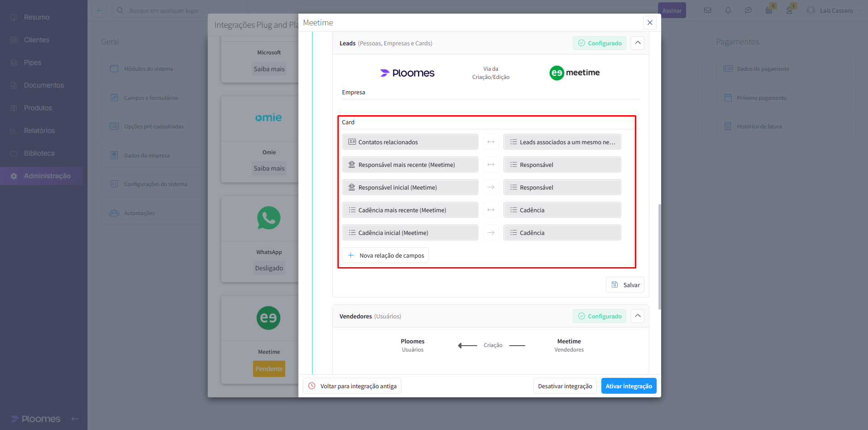The height and width of the screenshot is (430, 868).
Task: Open the notifications bell icon
Action: [728, 10]
